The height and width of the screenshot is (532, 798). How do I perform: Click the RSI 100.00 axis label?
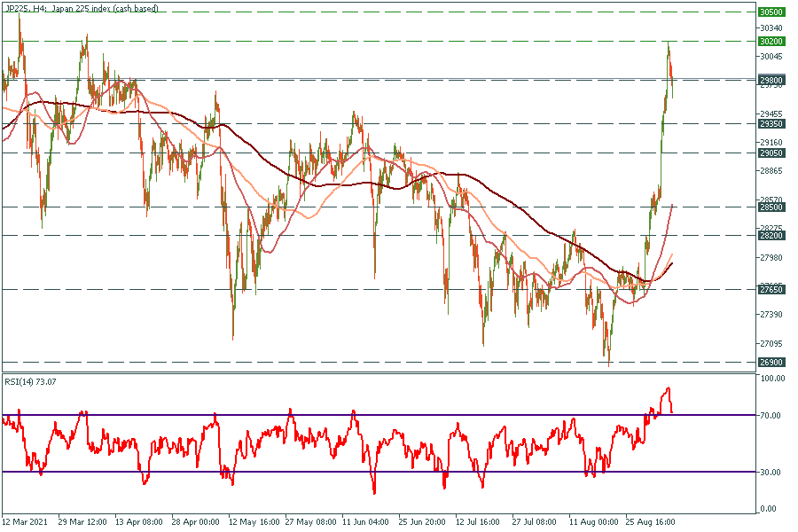click(773, 379)
